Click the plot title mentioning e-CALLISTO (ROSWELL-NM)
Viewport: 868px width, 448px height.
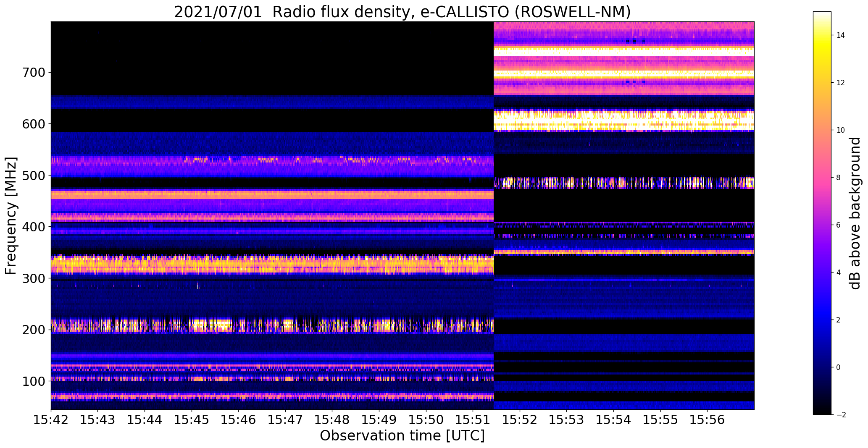(402, 12)
